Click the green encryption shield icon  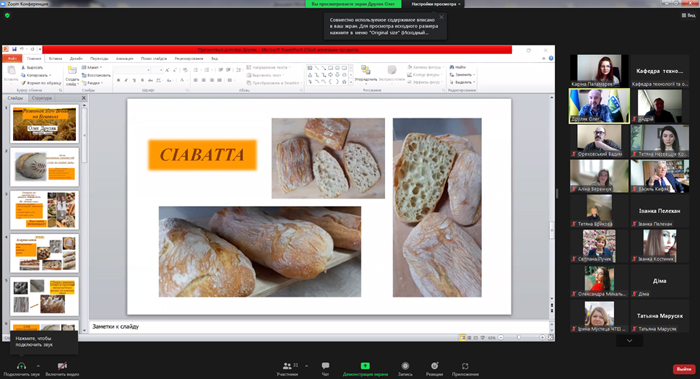click(x=7, y=15)
